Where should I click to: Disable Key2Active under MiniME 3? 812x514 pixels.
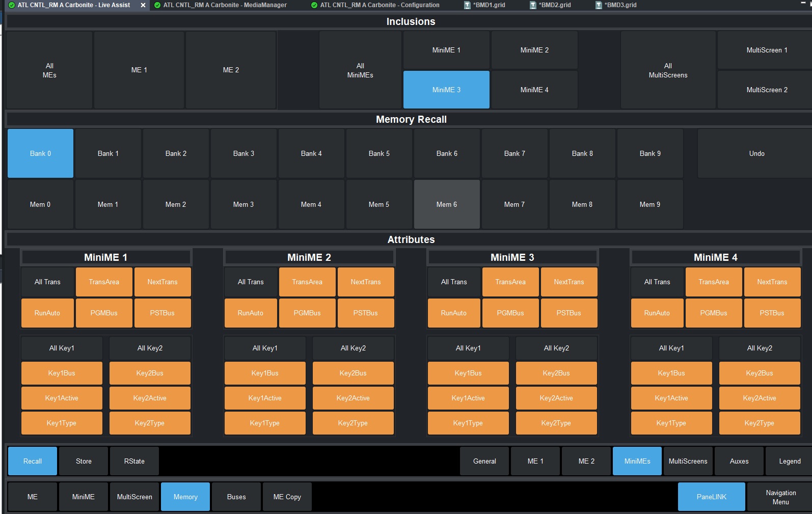[556, 398]
